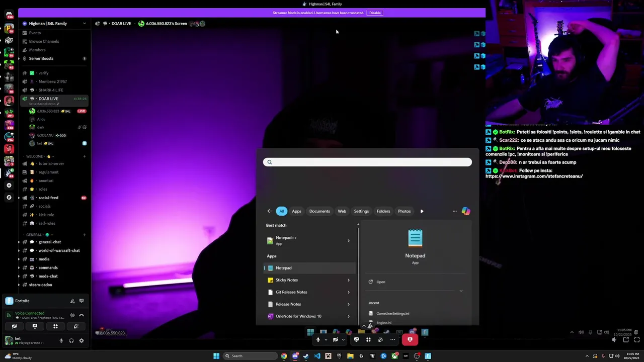Click Fortnite stream game icon
The image size is (644, 362).
(82, 301)
